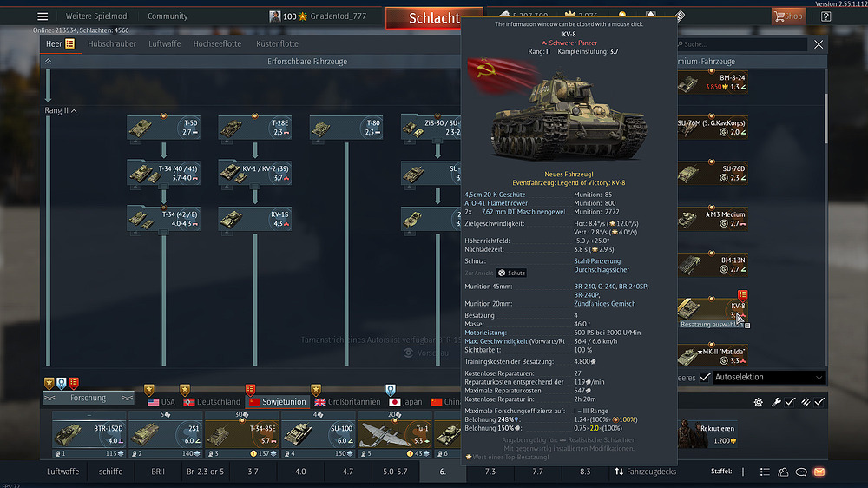868x488 pixels.
Task: Select the KV-1S vehicle card
Action: click(254, 220)
